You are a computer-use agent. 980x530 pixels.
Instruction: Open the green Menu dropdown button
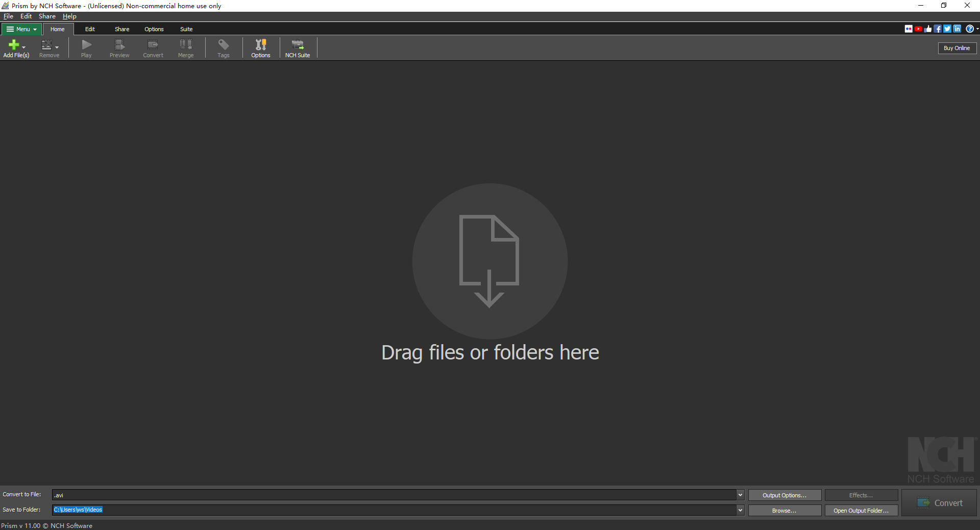point(21,29)
